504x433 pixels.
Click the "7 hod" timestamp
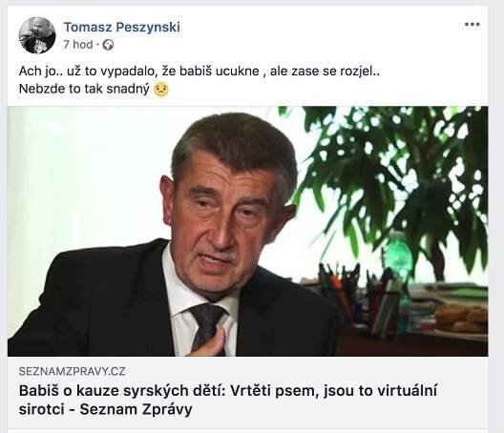[x=78, y=45]
